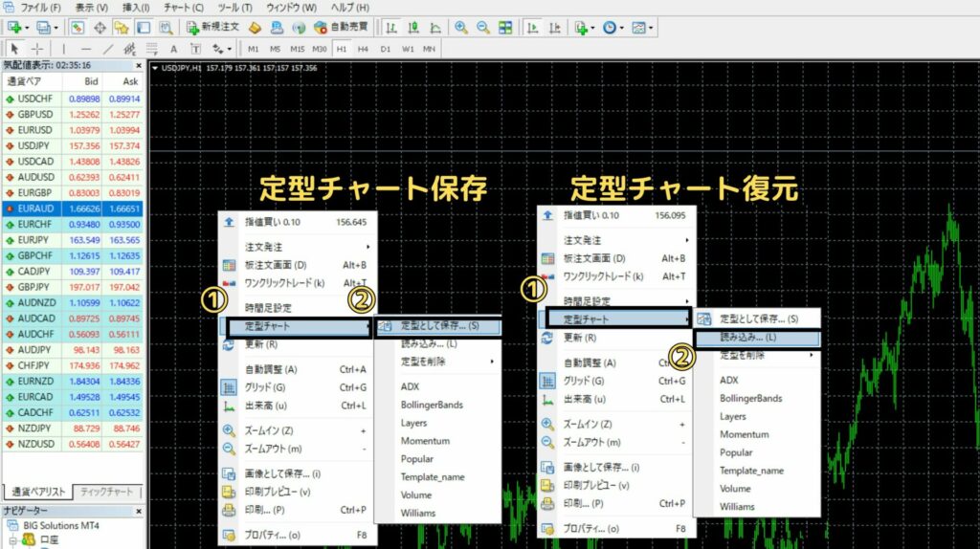Switch chart to candlestick display
The image size is (980, 549).
pos(412,27)
